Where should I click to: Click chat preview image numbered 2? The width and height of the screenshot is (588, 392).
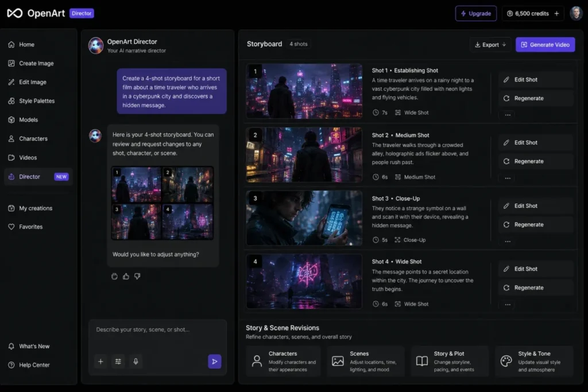188,185
